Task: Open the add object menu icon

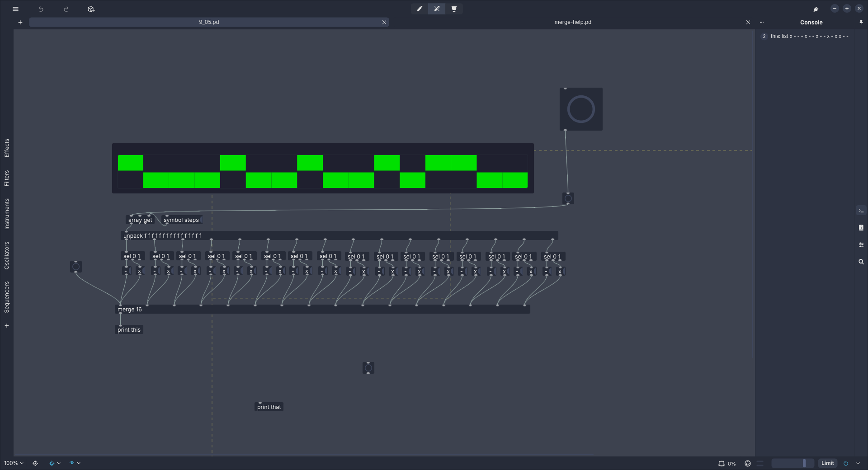Action: 91,9
